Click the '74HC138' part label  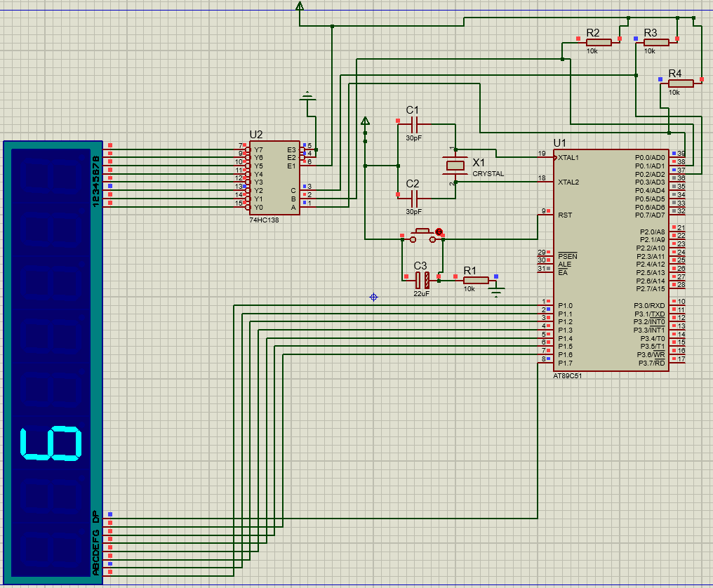tap(264, 220)
